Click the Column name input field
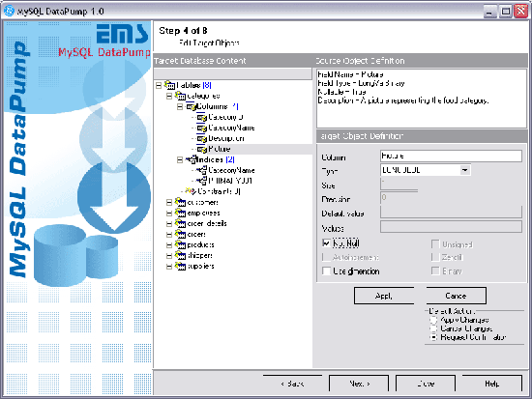 tap(451, 156)
